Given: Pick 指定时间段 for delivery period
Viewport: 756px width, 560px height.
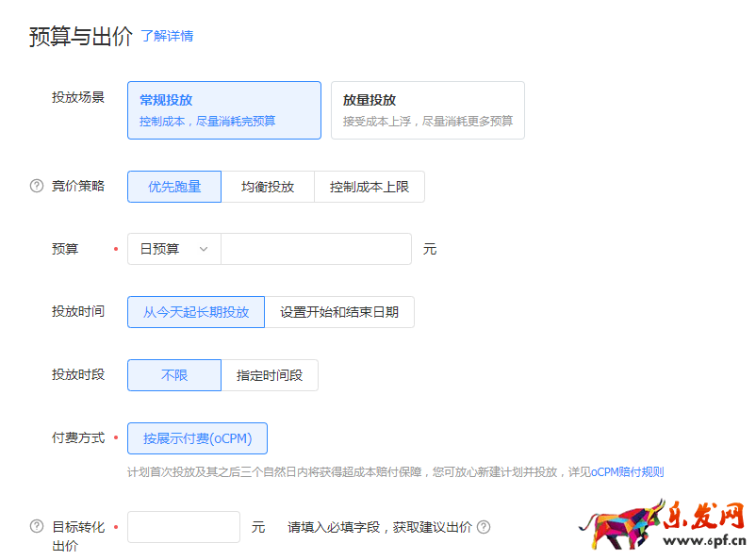Looking at the screenshot, I should pos(270,375).
